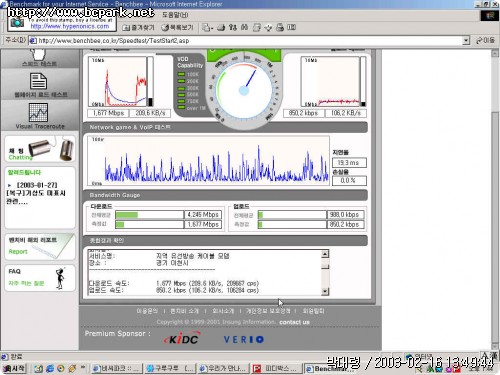Click the contact us link

tap(294, 322)
